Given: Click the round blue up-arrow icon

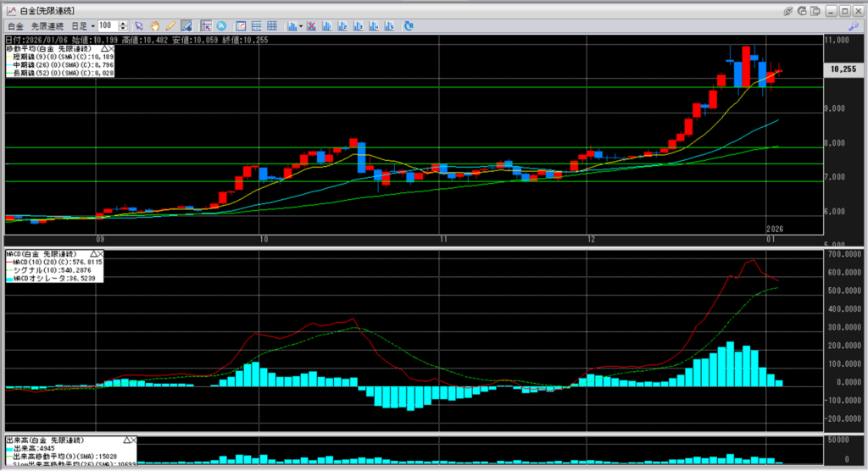Looking at the screenshot, I should click(222, 26).
